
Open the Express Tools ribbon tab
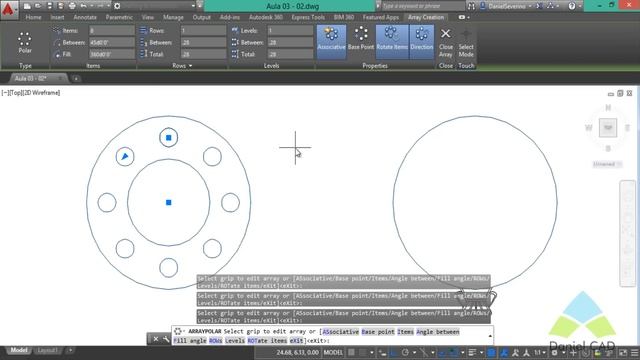[x=308, y=18]
